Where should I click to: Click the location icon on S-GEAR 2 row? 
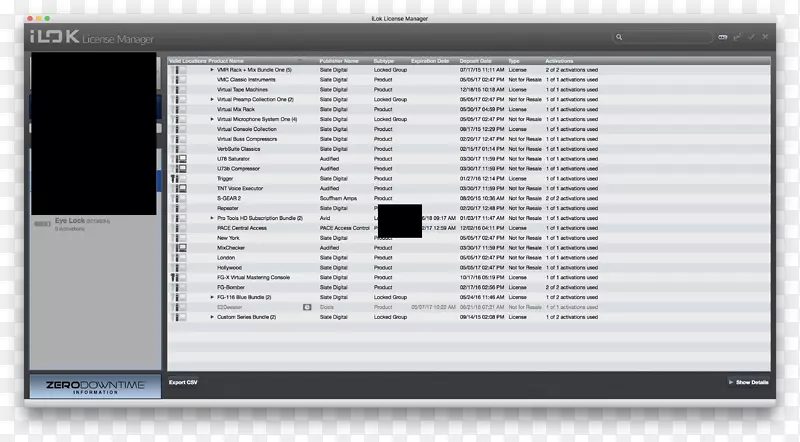pos(179,198)
